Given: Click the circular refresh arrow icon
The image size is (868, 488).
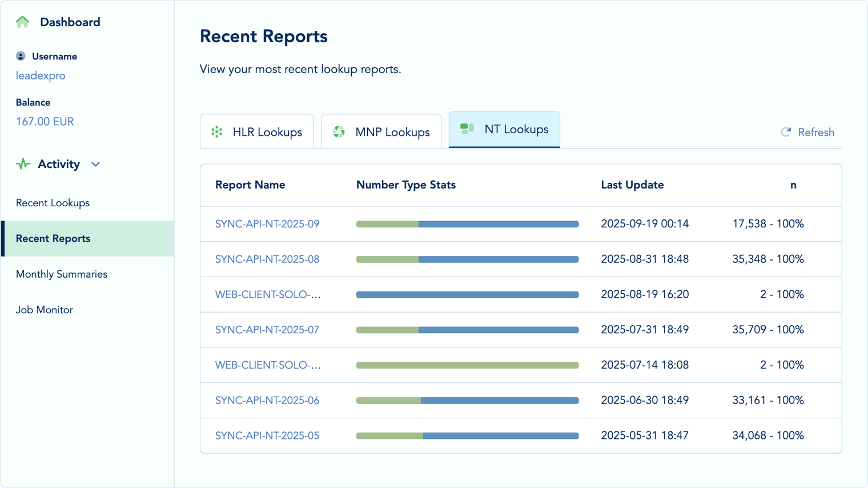Looking at the screenshot, I should coord(785,132).
